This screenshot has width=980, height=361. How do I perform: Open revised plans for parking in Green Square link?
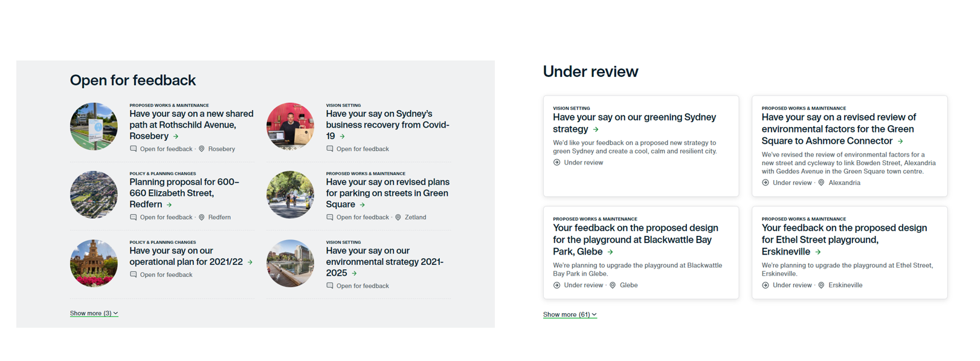coord(387,193)
